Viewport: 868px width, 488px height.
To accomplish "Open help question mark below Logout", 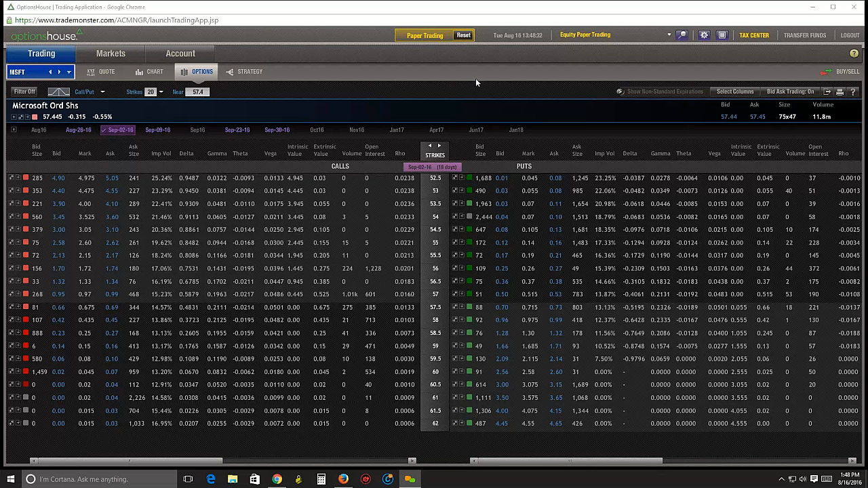I will click(854, 54).
